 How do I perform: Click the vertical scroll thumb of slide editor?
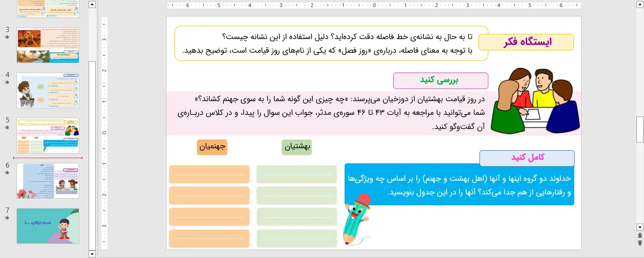point(640,129)
